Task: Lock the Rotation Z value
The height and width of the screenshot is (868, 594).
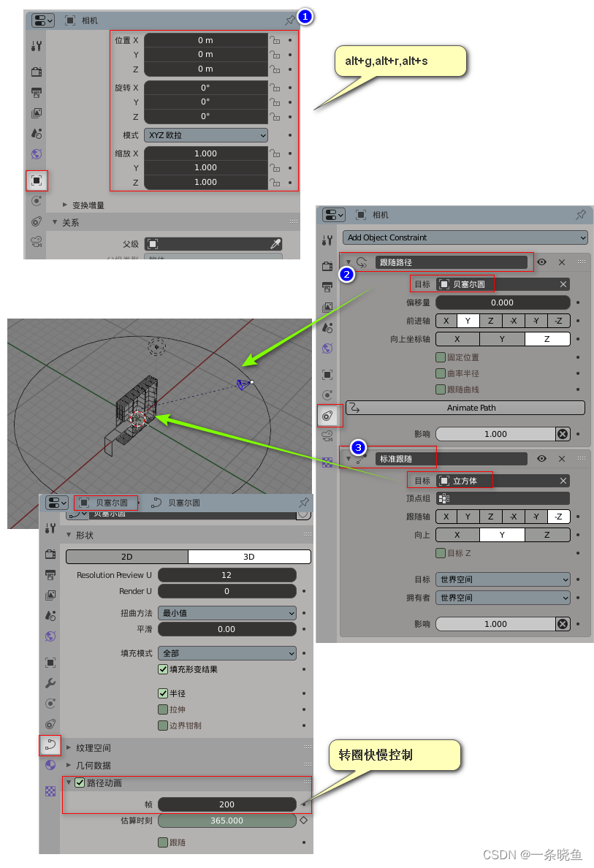Action: (275, 116)
